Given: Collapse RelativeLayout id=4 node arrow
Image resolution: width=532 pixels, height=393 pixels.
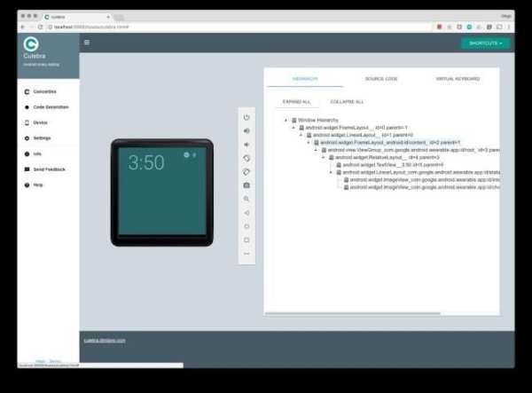Looking at the screenshot, I should (324, 158).
